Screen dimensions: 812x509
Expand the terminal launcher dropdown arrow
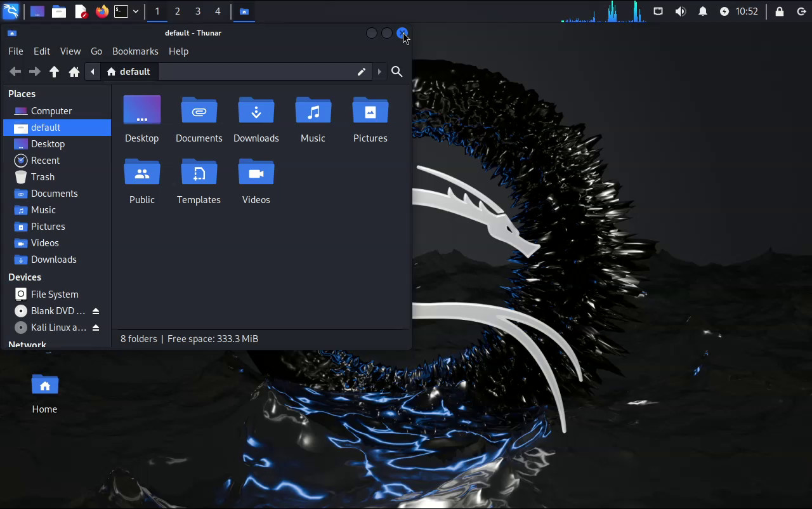[x=135, y=11]
